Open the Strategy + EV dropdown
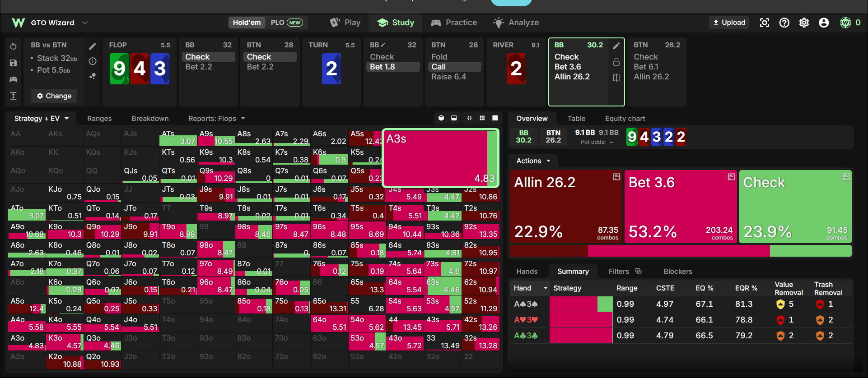868x378 pixels. [41, 118]
